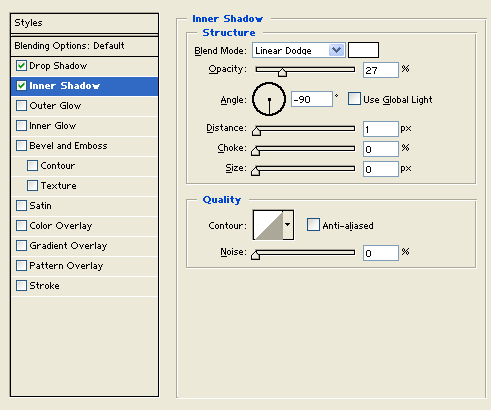Toggle Use Global Light
The image size is (491, 410).
[354, 99]
